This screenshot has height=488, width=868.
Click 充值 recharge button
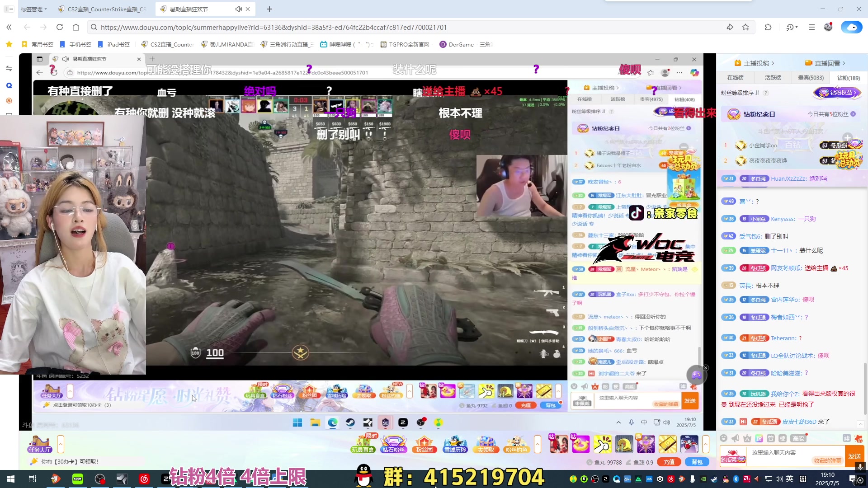[669, 462]
